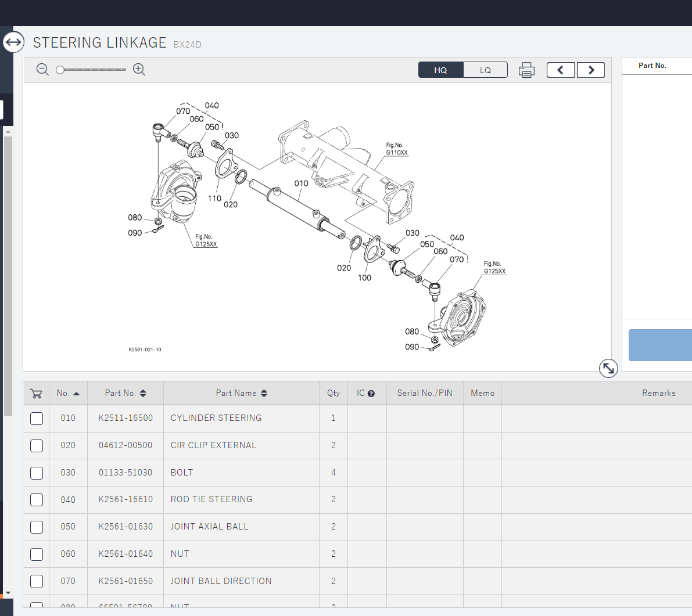Click part number 04612-00500
This screenshot has height=616, width=692.
[x=126, y=445]
